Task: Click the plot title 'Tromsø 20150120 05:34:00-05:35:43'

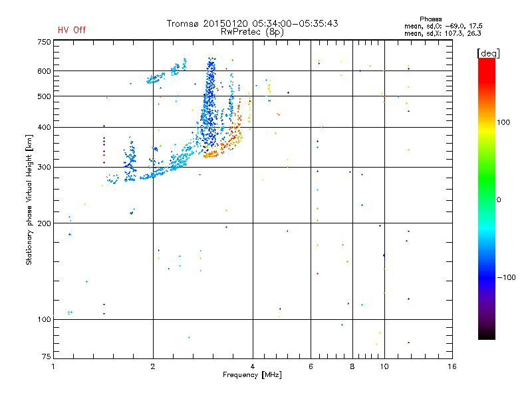Action: coord(252,23)
